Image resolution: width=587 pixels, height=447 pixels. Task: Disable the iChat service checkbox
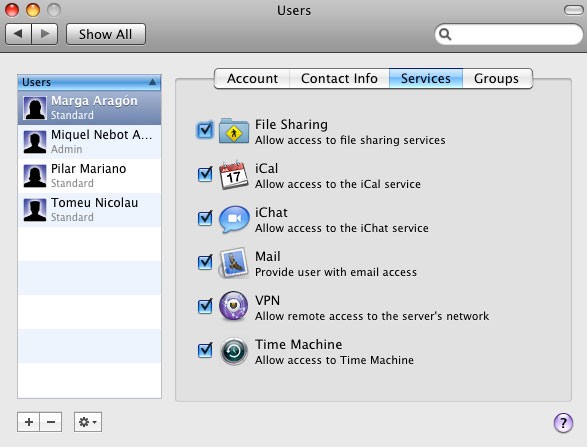[x=205, y=218]
